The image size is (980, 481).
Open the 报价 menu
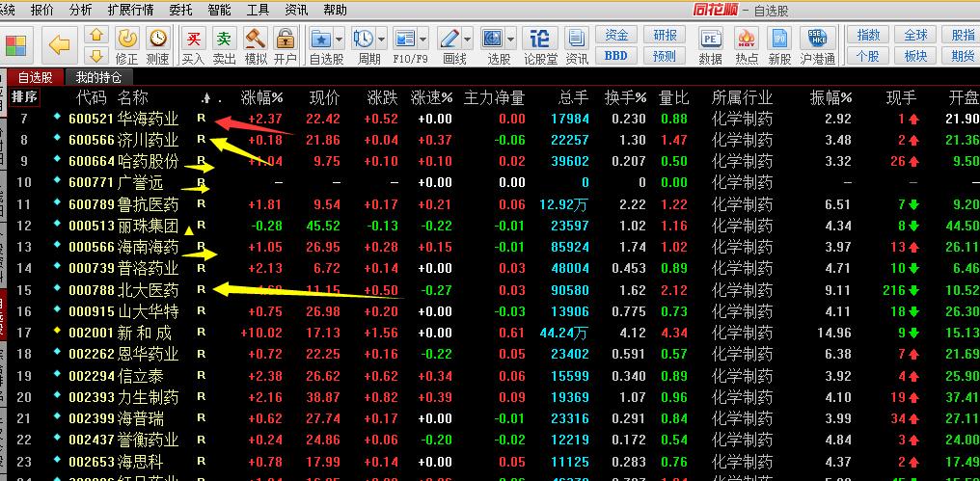[41, 10]
